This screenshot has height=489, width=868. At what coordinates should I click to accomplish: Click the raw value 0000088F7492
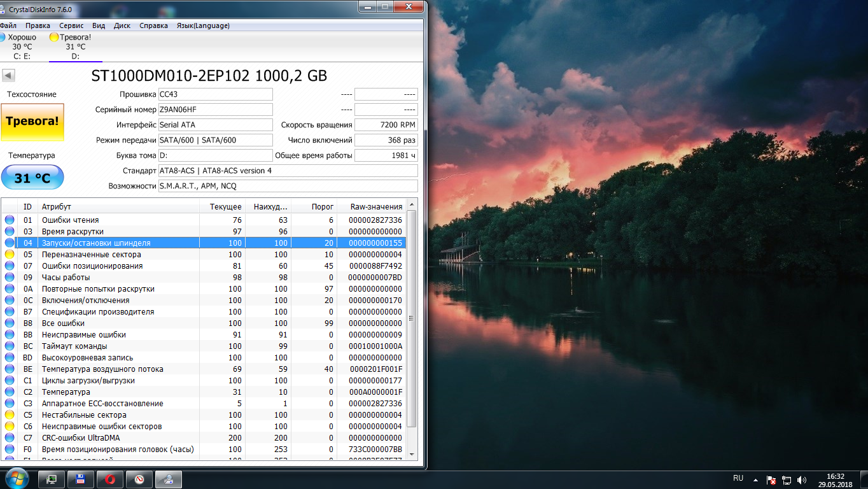point(376,266)
